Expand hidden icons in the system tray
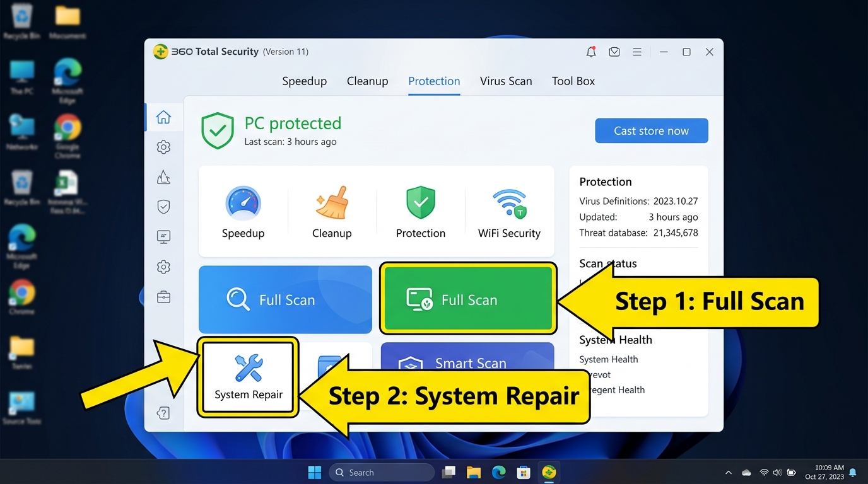 coord(728,471)
